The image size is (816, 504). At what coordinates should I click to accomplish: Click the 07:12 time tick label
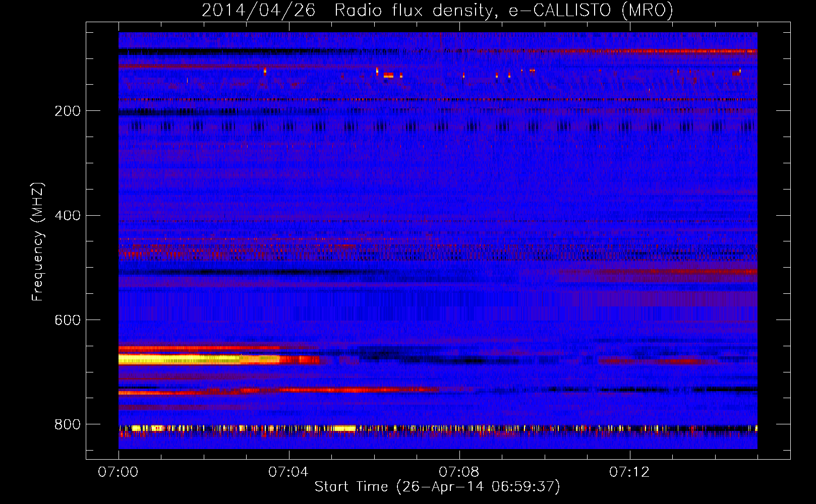click(629, 472)
